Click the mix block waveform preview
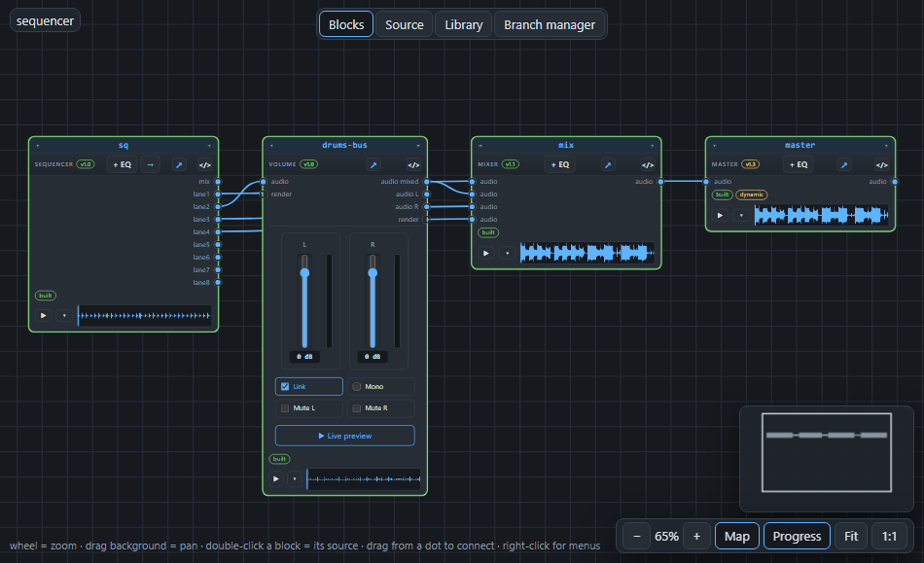Screen dimensions: 924x563 pos(587,253)
